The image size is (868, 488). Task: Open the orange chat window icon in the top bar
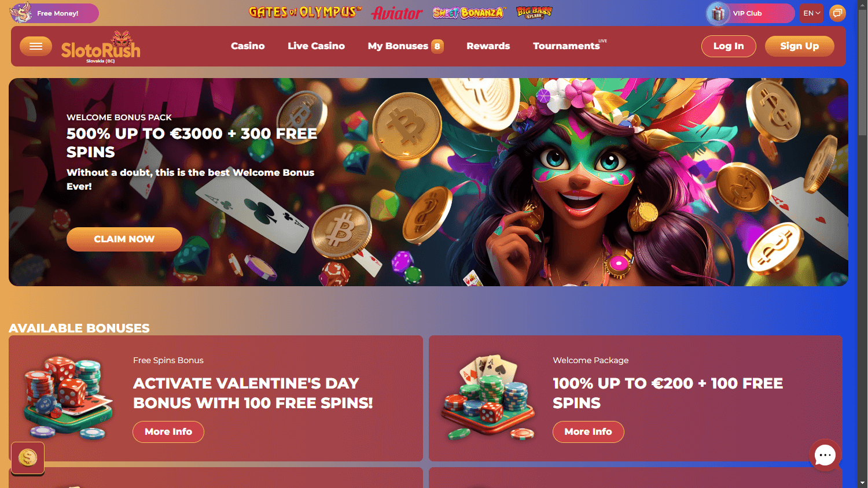(x=837, y=13)
